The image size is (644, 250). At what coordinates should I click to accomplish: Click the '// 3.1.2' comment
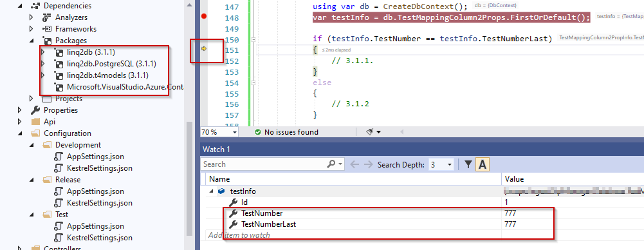[351, 104]
